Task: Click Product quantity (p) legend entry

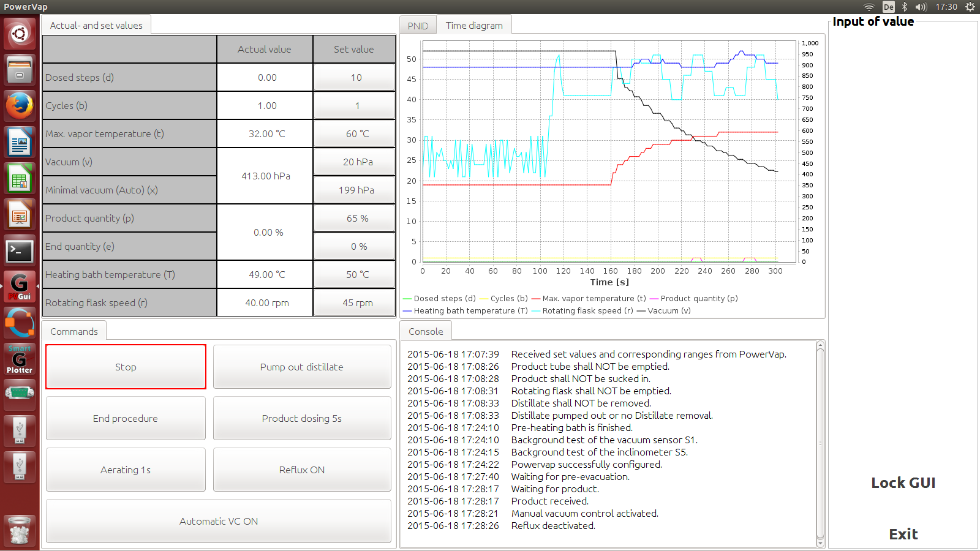Action: click(x=693, y=298)
